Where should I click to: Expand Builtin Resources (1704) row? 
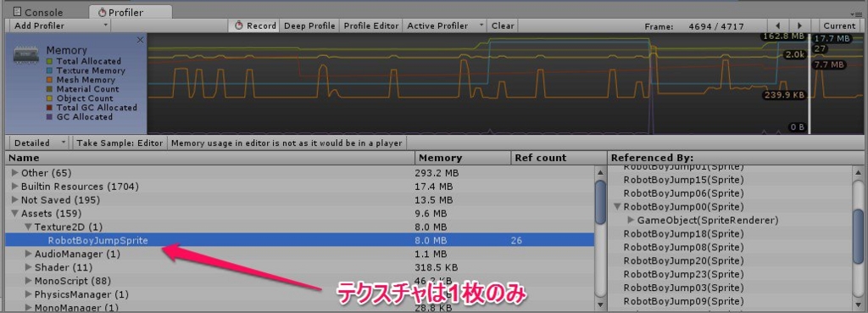pos(15,186)
